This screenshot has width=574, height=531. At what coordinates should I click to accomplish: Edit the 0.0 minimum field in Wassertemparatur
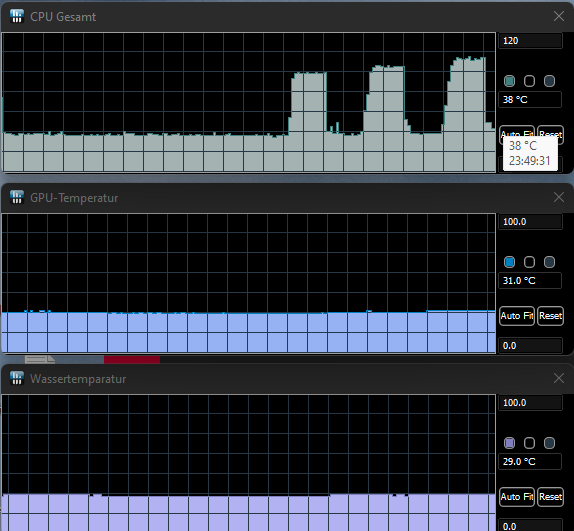tap(530, 526)
